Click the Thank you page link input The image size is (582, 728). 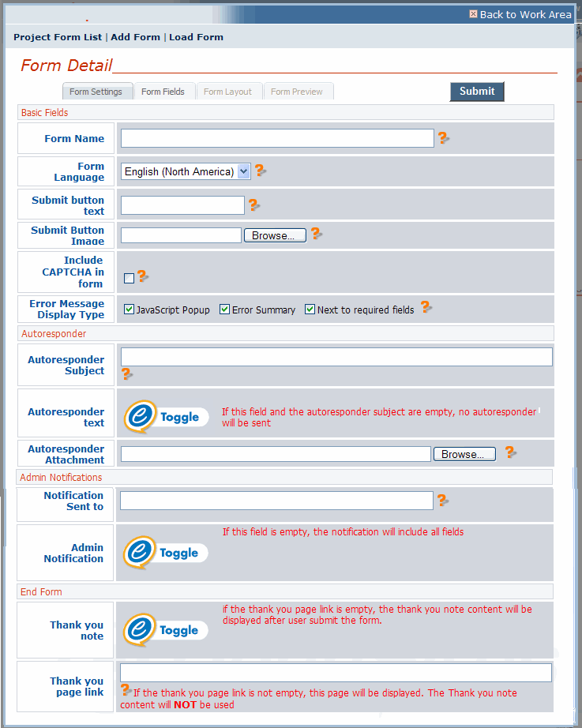point(336,673)
